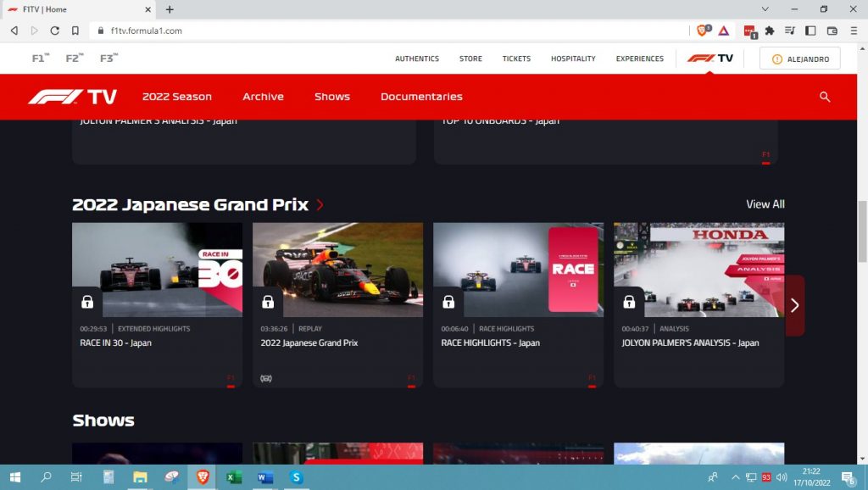868x490 pixels.
Task: Reload the page with the refresh icon
Action: click(x=54, y=31)
